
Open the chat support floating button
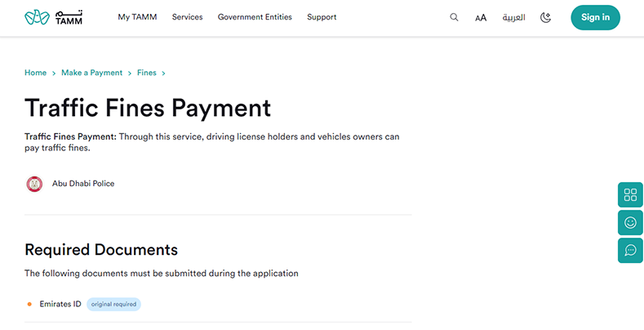coord(630,250)
